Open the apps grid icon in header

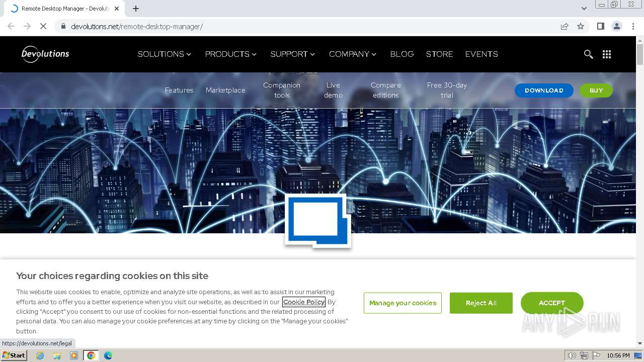pos(607,54)
